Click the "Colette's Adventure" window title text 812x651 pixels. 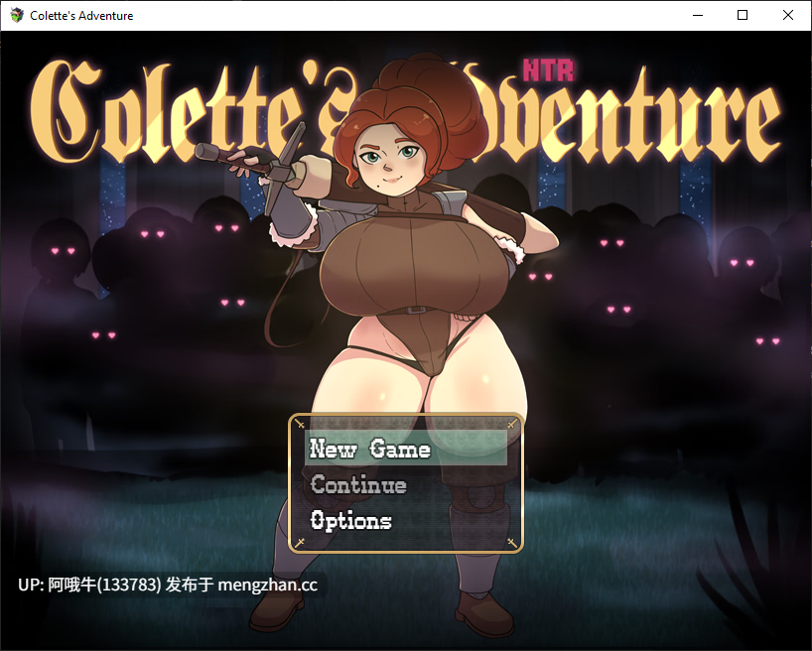pos(81,16)
